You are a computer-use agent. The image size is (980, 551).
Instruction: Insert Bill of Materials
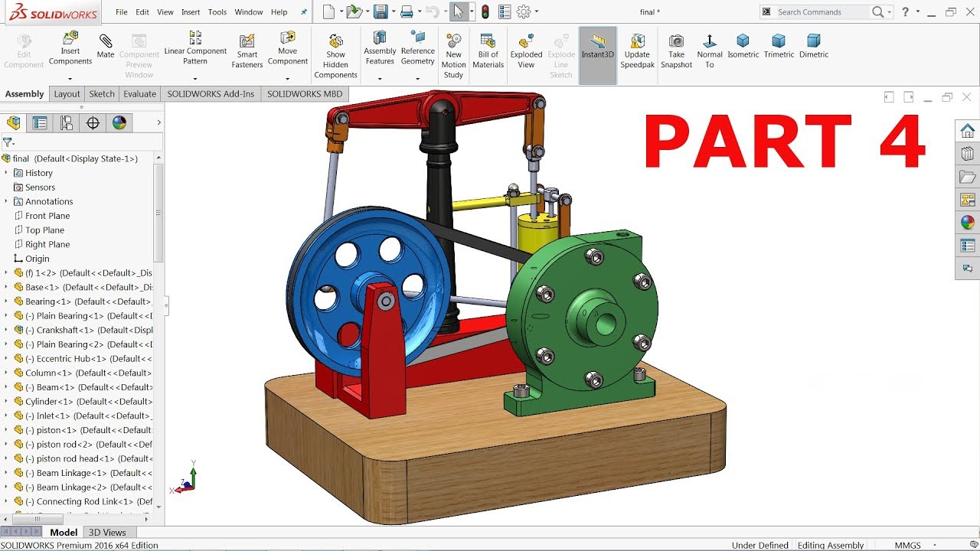click(x=488, y=51)
